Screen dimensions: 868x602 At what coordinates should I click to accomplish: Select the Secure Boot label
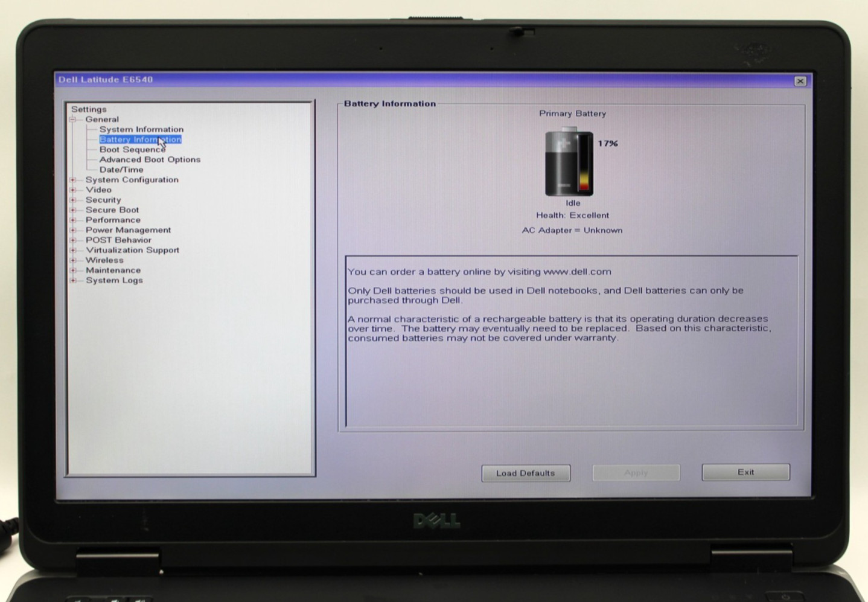pyautogui.click(x=112, y=210)
